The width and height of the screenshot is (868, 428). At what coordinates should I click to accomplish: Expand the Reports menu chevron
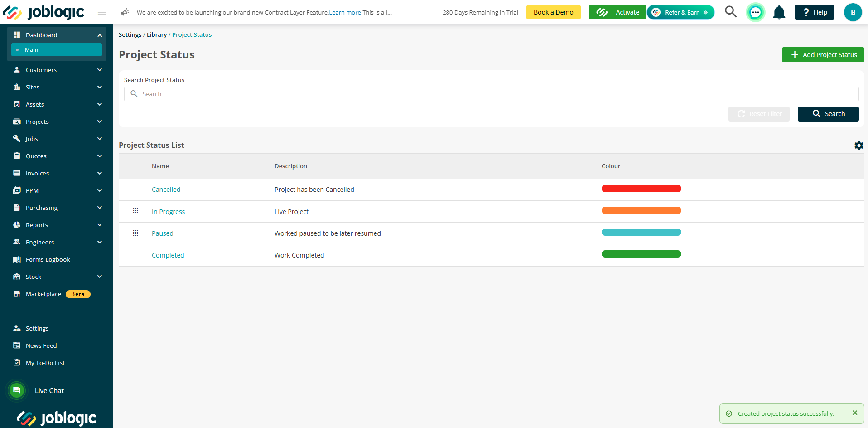point(100,225)
